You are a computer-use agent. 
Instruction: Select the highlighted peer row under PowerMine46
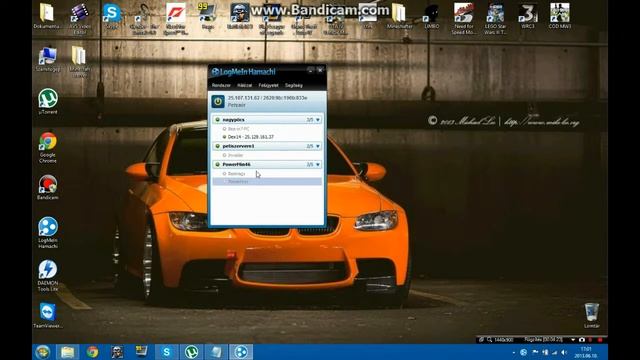267,182
